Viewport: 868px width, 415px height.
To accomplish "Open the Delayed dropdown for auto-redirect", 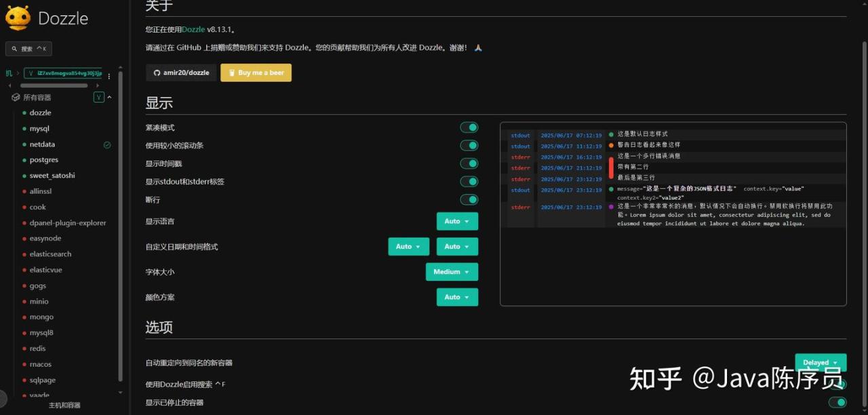I will point(821,362).
